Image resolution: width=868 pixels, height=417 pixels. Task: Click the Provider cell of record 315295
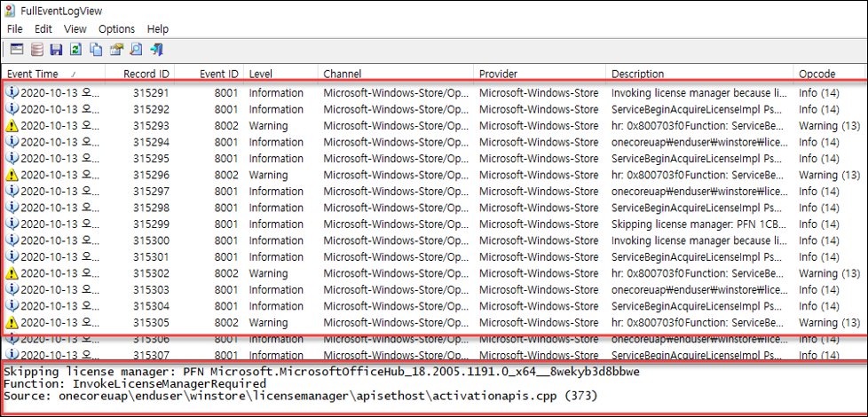[539, 158]
